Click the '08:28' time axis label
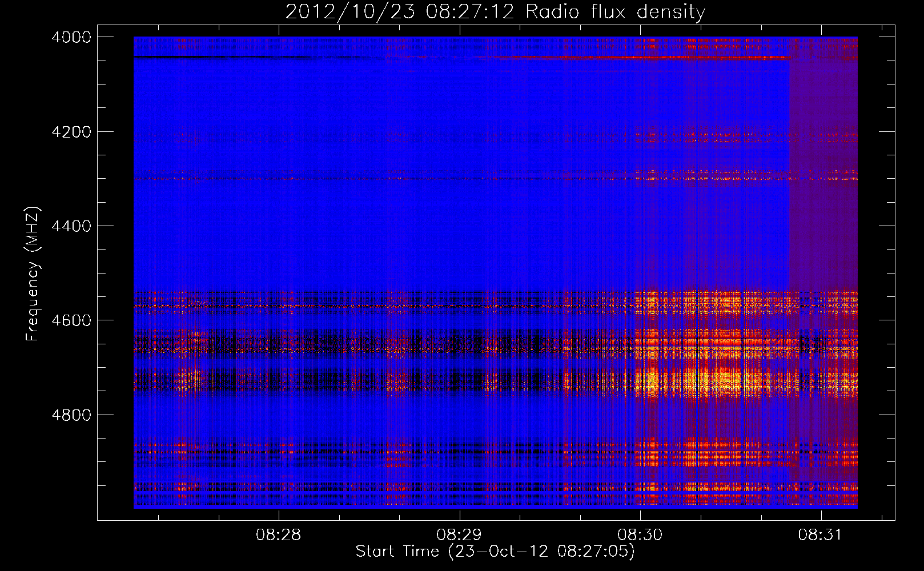This screenshot has width=924, height=571. click(279, 535)
